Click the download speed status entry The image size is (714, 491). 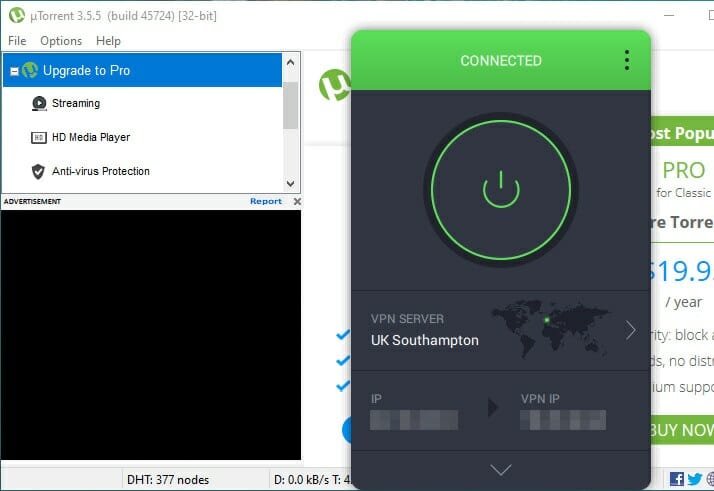click(312, 480)
